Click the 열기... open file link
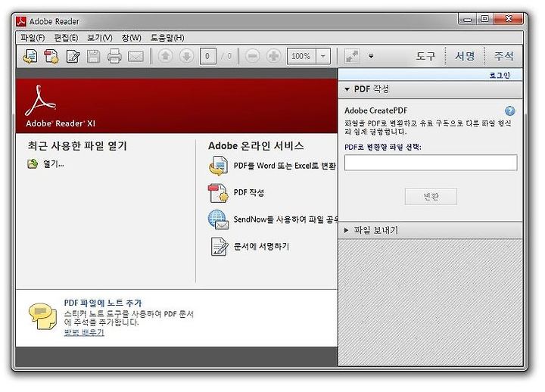The width and height of the screenshot is (545, 392). [x=54, y=163]
